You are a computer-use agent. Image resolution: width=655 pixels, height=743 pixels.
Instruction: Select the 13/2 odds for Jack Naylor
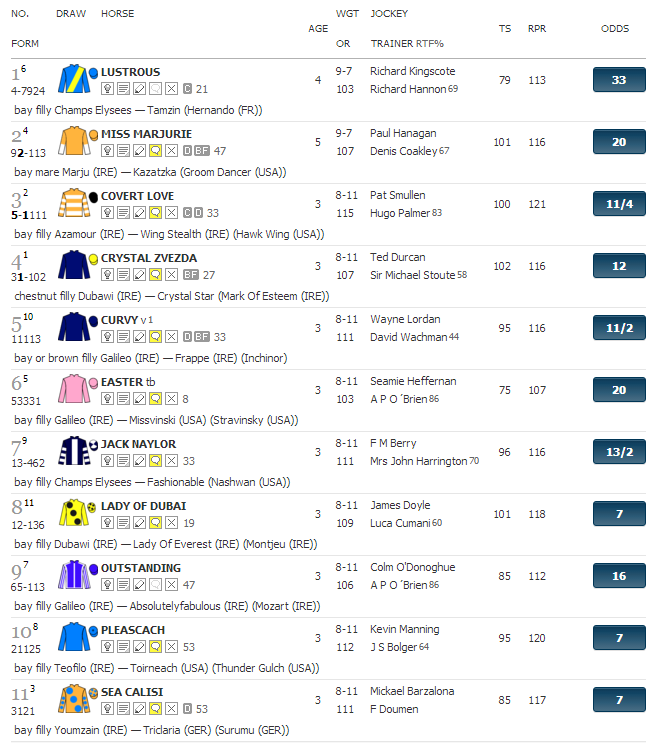[x=619, y=452]
